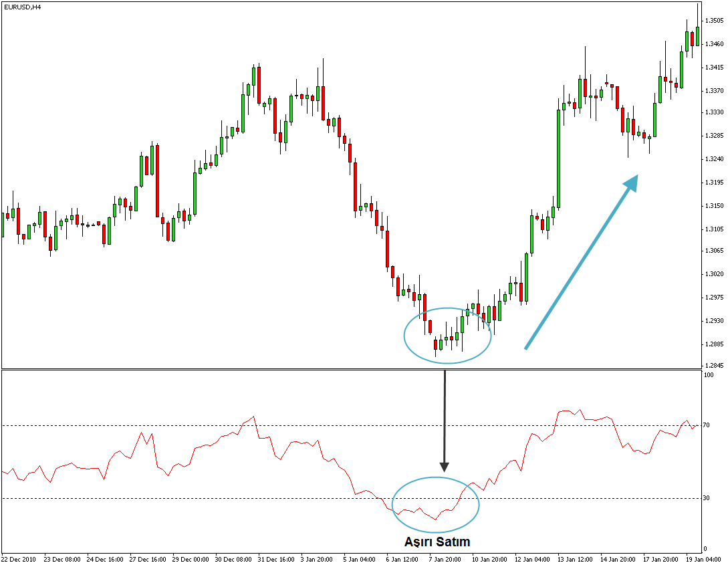The height and width of the screenshot is (565, 728).
Task: Click the 1.3105 price level value
Action: (714, 229)
